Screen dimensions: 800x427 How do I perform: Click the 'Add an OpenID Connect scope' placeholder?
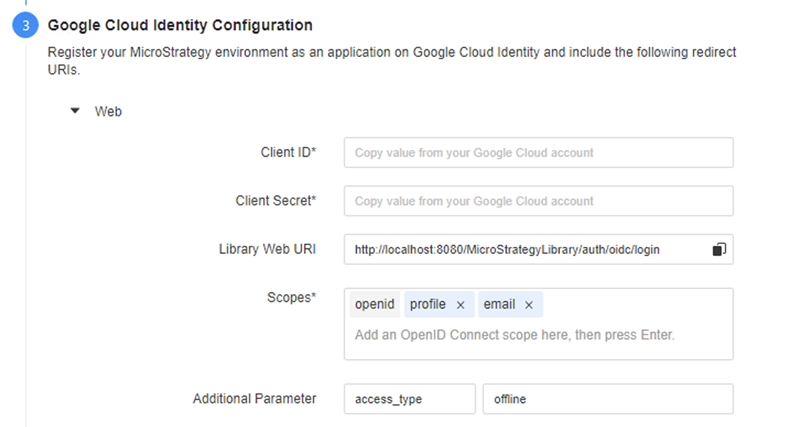coord(515,335)
